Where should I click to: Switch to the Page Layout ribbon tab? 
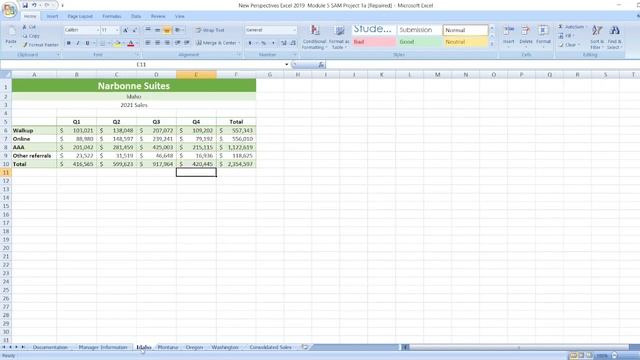80,16
